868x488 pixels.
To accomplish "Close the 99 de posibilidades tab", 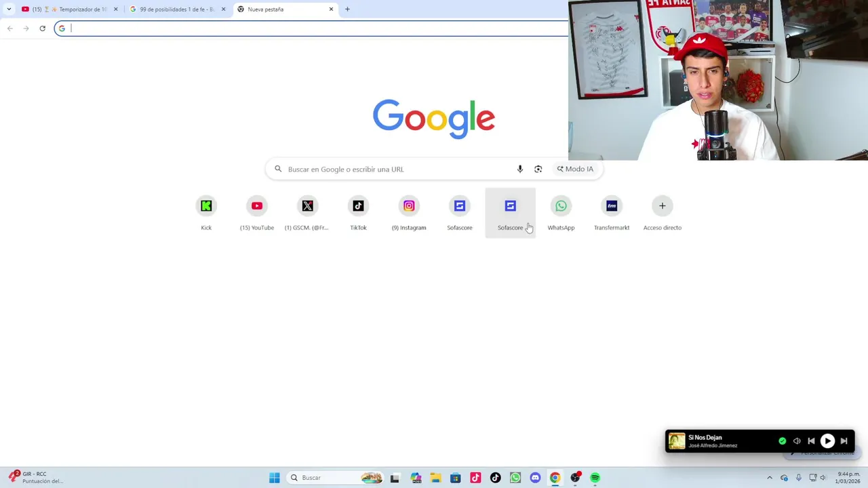I will [223, 9].
